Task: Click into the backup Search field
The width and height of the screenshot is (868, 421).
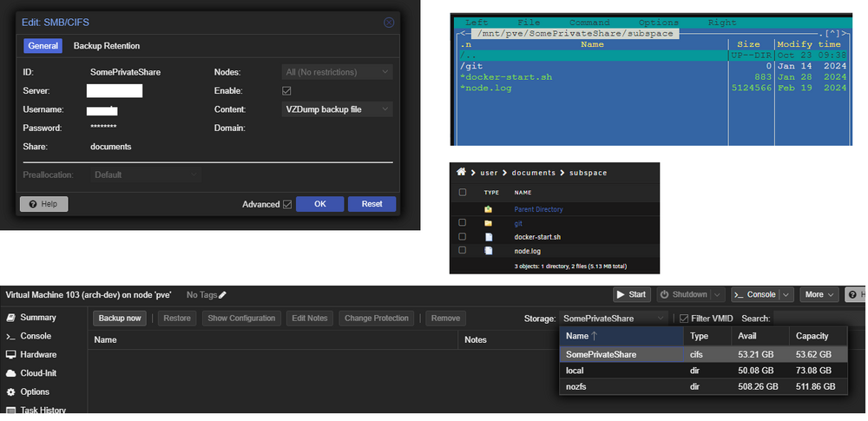Action: (820, 319)
